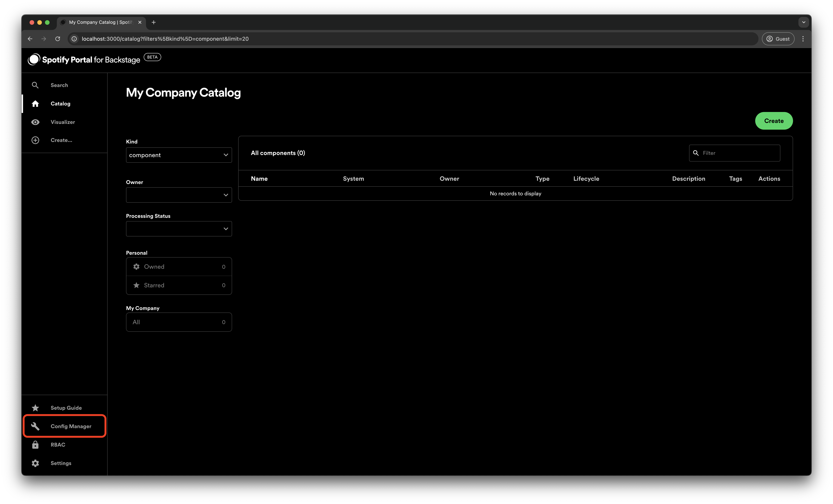Click the Tags column header
833x504 pixels.
pyautogui.click(x=735, y=179)
